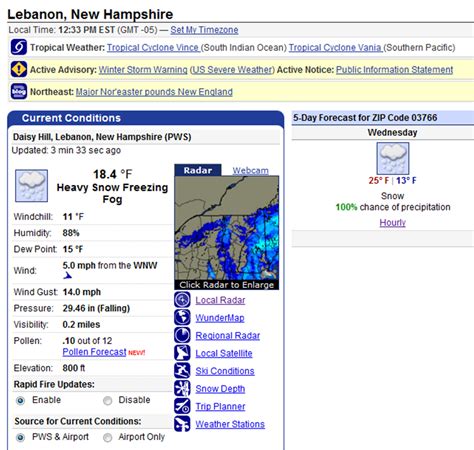Click the Wednesday forecast snow icon
474x450 pixels.
point(393,158)
